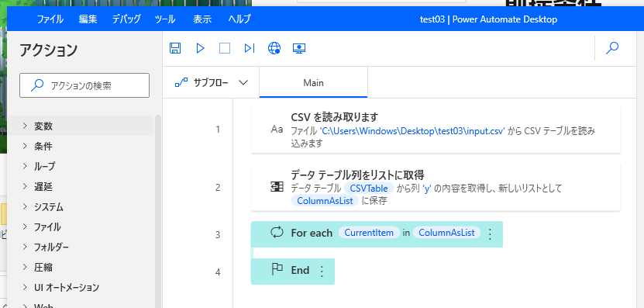
Task: Click the ColumnAsList chip in the For each row
Action: tap(446, 232)
